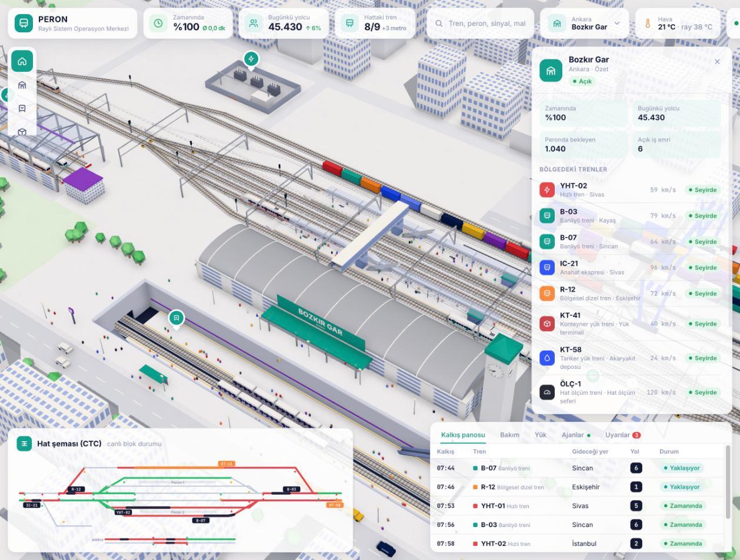Click the 07:56 B-03 Sincan departure
The height and width of the screenshot is (560, 740).
pos(578,525)
